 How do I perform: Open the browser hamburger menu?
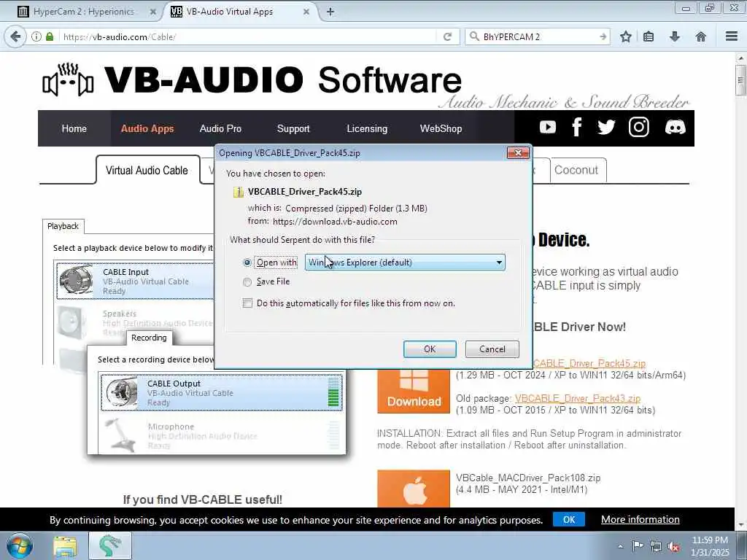[x=732, y=36]
